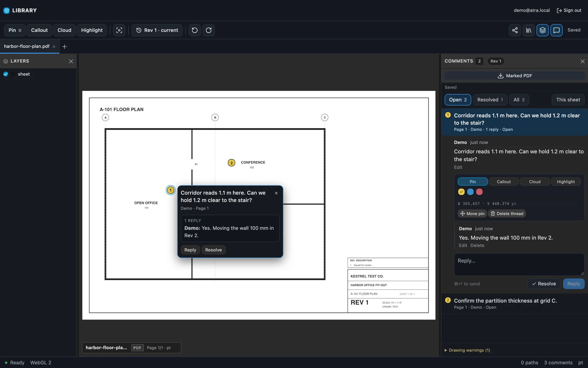Add a new document tab

[64, 47]
